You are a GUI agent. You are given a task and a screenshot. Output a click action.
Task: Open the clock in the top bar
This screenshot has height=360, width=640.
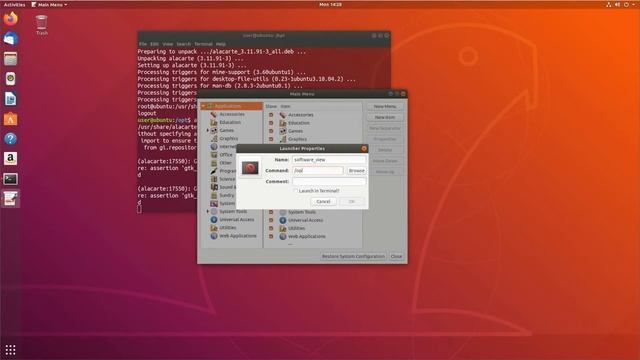(x=330, y=4)
